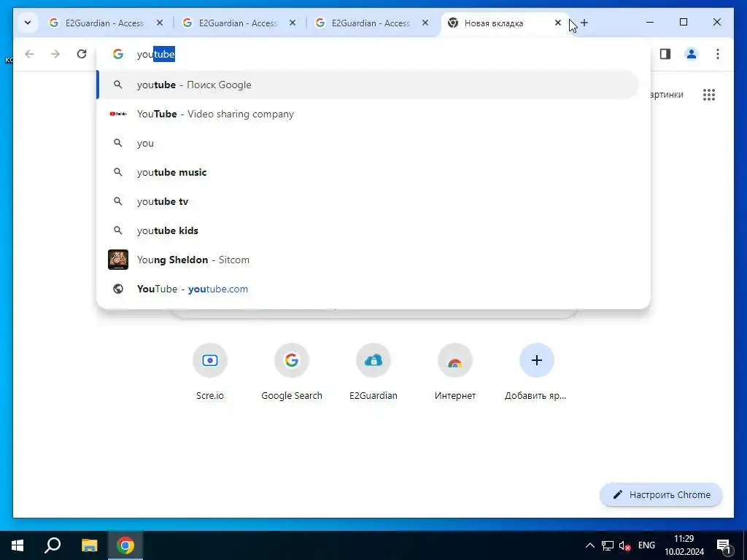Close the first E2Guardian tab
747x560 pixels.
click(x=160, y=23)
